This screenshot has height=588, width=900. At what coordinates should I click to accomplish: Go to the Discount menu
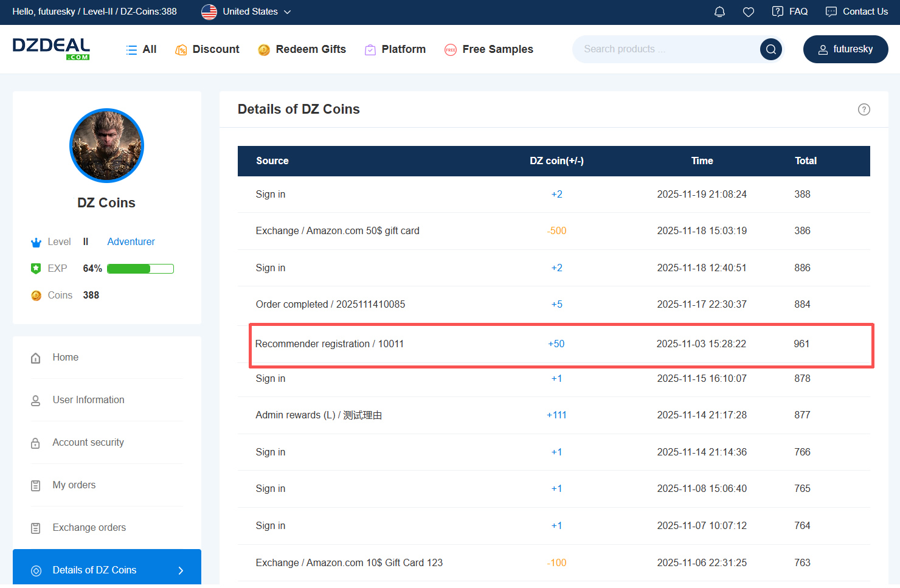207,49
